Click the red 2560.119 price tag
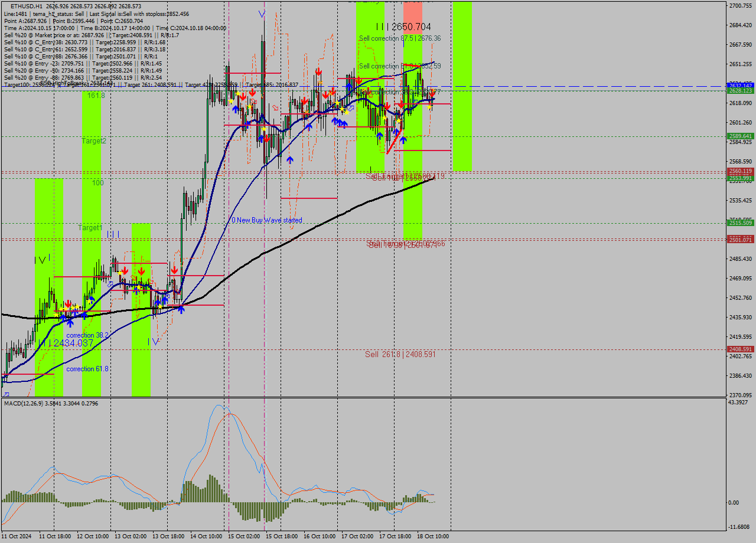The image size is (756, 543). [740, 171]
